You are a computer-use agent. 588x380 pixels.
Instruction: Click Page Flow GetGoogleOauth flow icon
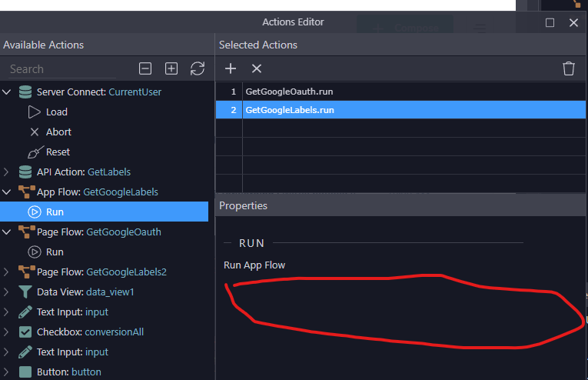pyautogui.click(x=27, y=232)
